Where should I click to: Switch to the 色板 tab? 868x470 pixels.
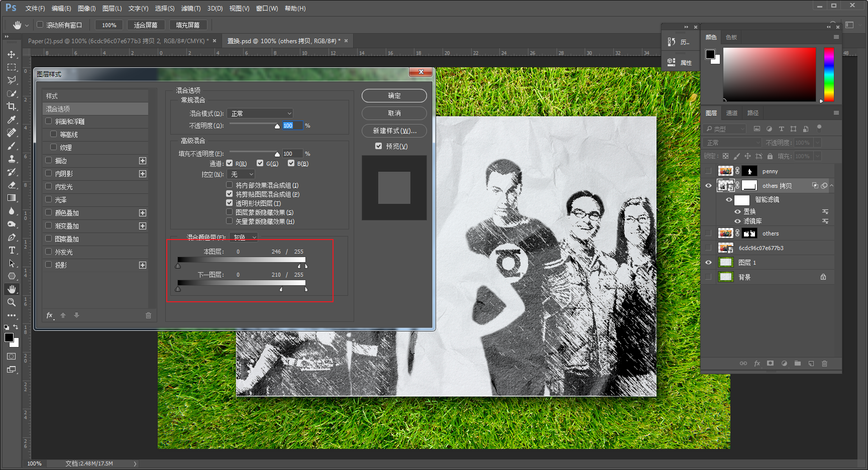click(731, 37)
